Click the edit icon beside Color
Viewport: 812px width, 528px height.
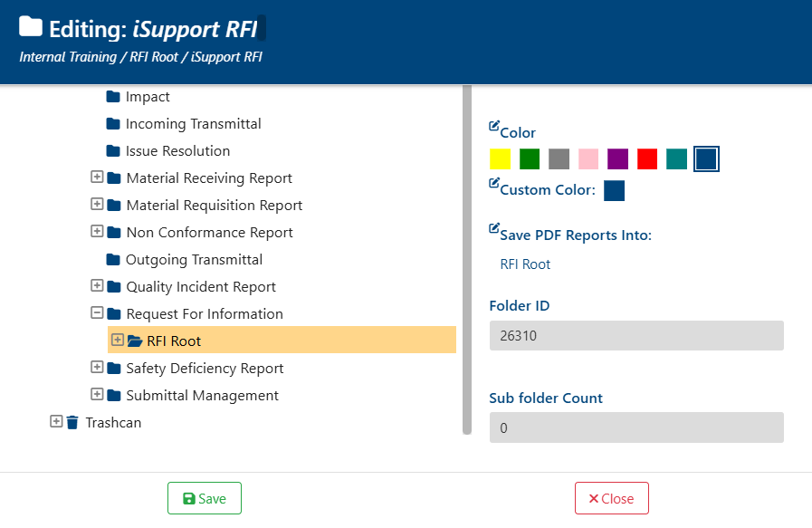click(x=494, y=125)
